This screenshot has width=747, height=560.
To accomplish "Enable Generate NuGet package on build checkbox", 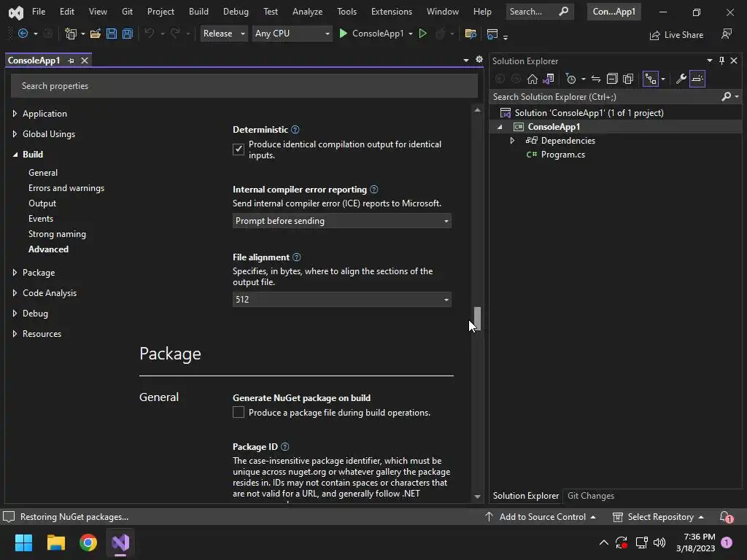I will 239,413.
